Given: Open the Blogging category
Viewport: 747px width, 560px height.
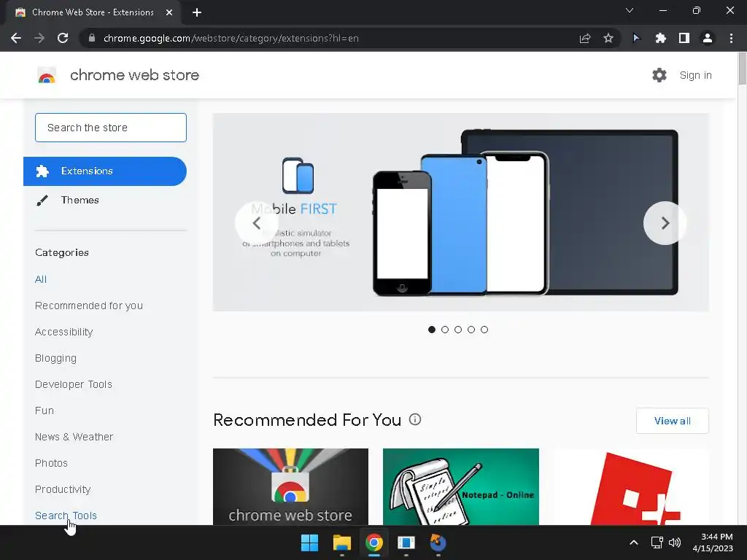Looking at the screenshot, I should [55, 358].
